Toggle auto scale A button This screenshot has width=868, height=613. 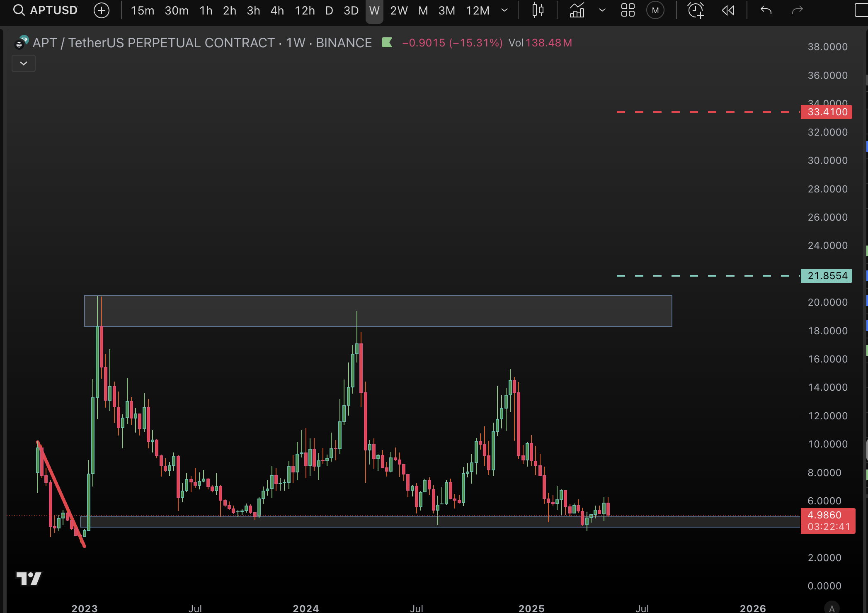[x=832, y=608]
